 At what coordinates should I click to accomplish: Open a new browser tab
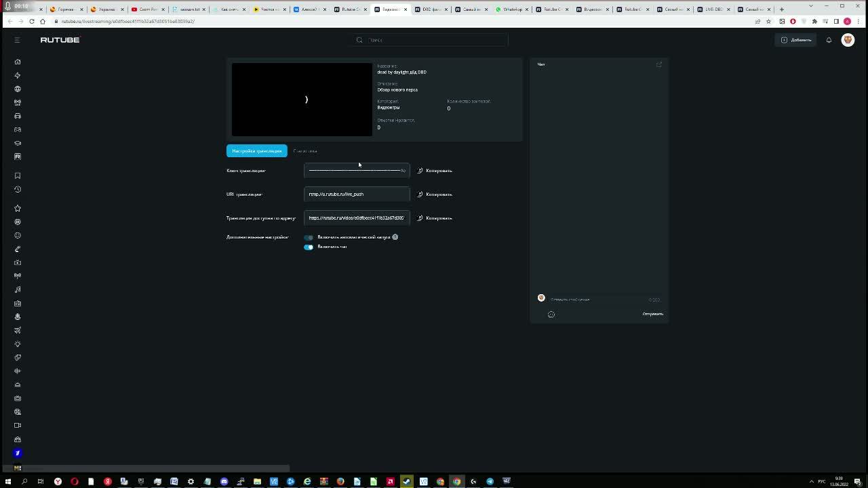pos(781,9)
